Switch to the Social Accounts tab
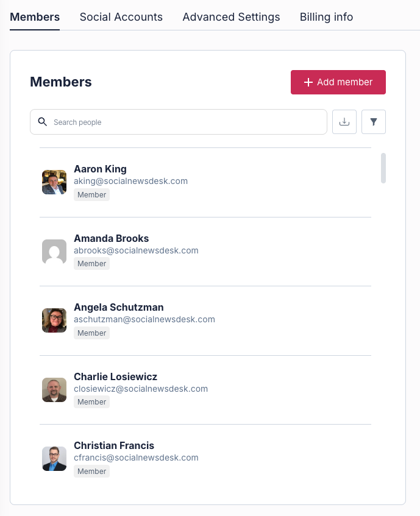This screenshot has height=516, width=420. coord(121,17)
